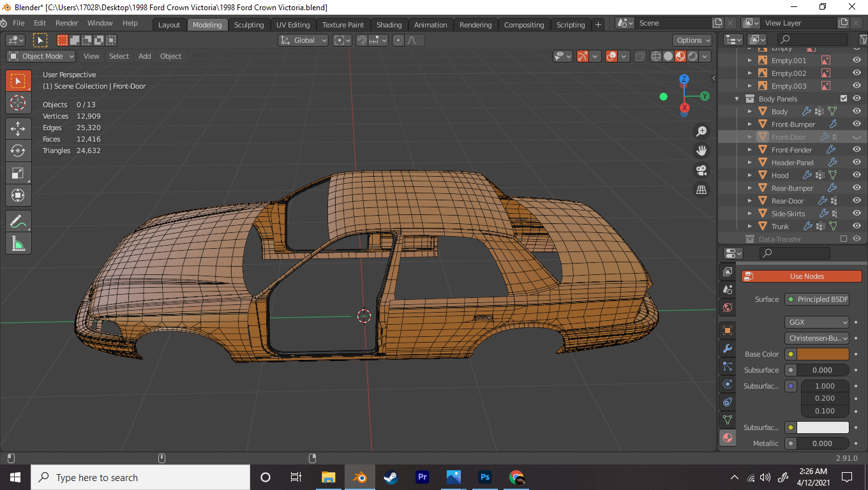Open the Object properties orange square icon
Viewport: 868px width, 490px height.
click(x=727, y=330)
